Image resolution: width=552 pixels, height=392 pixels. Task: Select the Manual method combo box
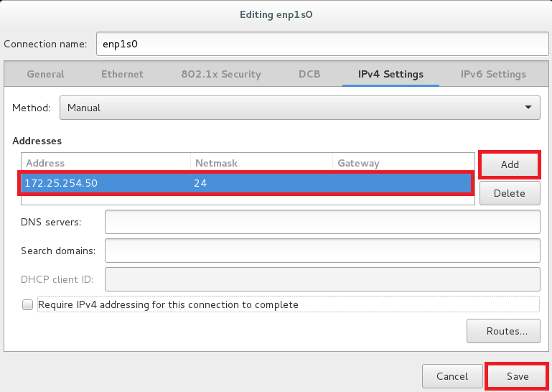coord(299,108)
